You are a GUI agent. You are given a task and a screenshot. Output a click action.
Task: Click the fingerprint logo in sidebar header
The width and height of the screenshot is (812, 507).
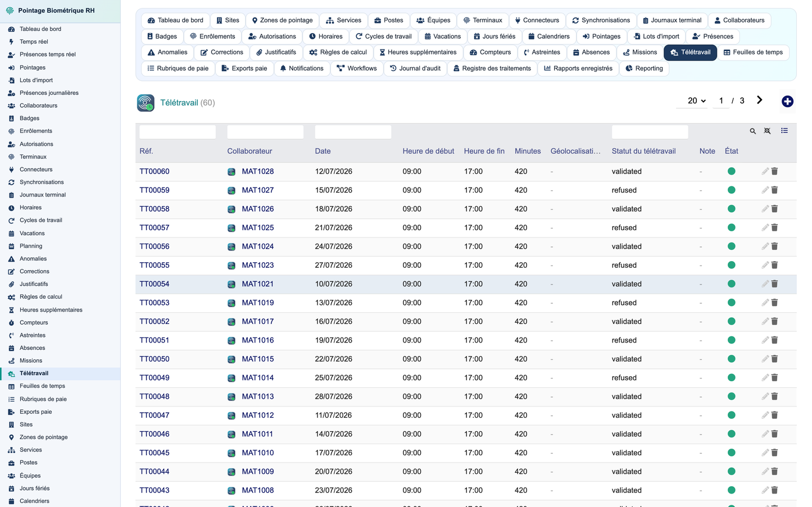coord(10,11)
